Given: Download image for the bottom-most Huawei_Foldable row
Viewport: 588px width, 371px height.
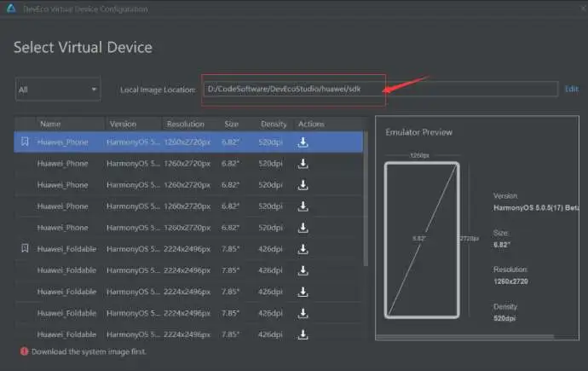Looking at the screenshot, I should click(303, 334).
